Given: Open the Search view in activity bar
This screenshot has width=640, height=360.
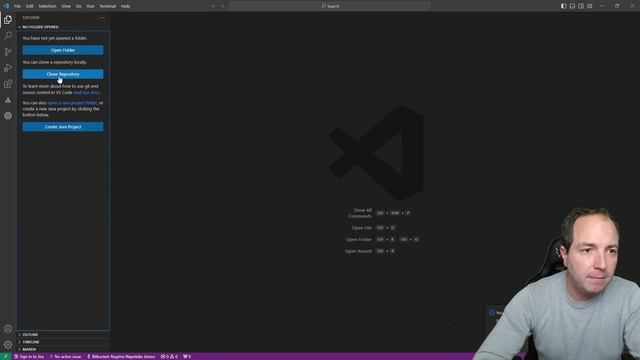Looking at the screenshot, I should 8,36.
